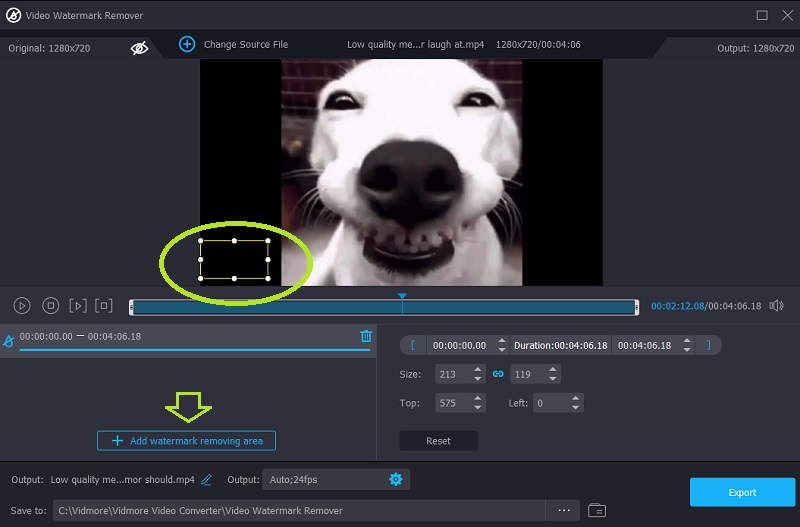Toggle the size aspect ratio link icon
Image resolution: width=800 pixels, height=527 pixels.
click(497, 374)
